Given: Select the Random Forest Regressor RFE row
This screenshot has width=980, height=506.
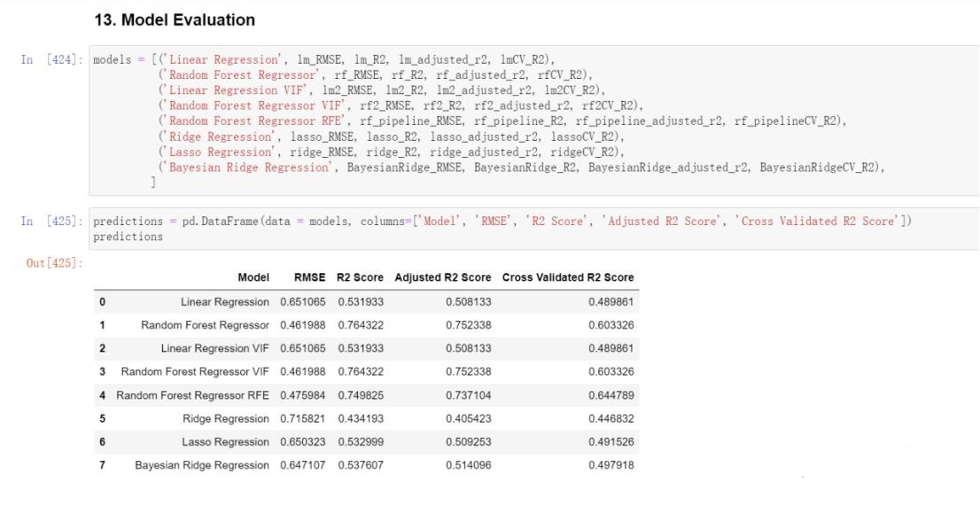Looking at the screenshot, I should (x=366, y=395).
